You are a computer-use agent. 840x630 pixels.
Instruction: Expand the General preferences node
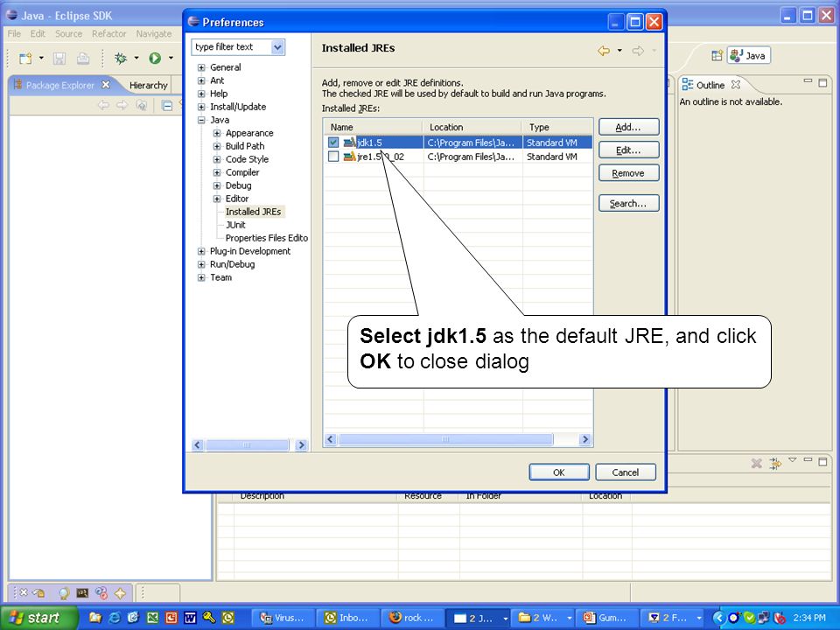tap(201, 67)
